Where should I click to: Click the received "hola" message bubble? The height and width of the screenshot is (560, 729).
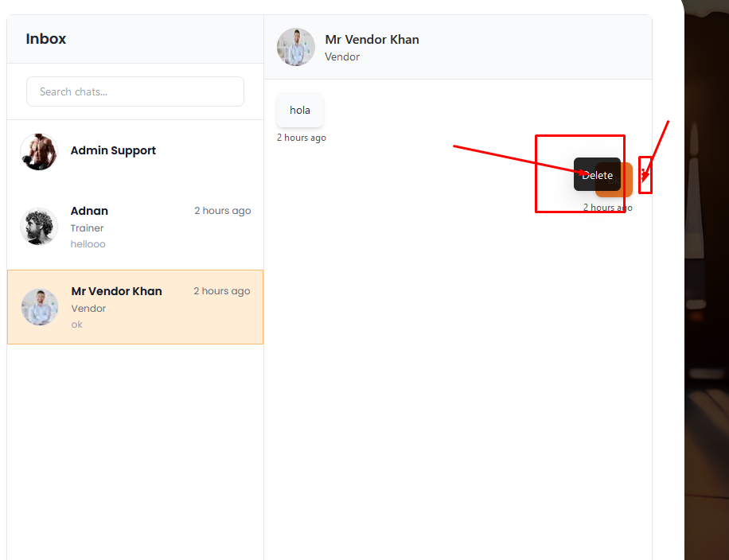(300, 110)
